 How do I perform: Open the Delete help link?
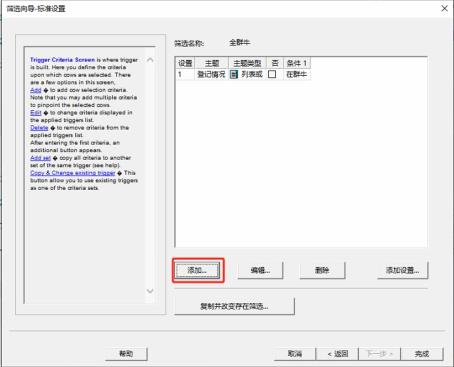pos(39,128)
